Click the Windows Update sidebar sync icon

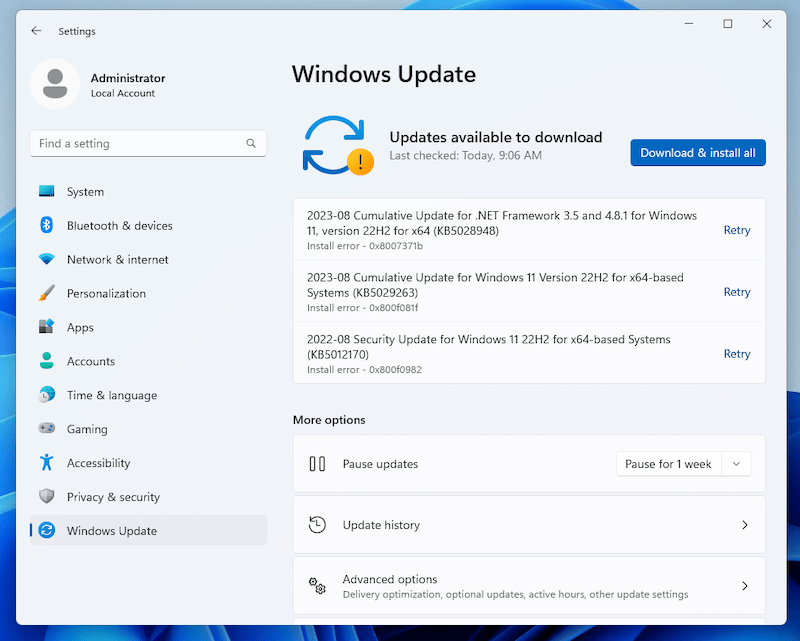pyautogui.click(x=46, y=530)
